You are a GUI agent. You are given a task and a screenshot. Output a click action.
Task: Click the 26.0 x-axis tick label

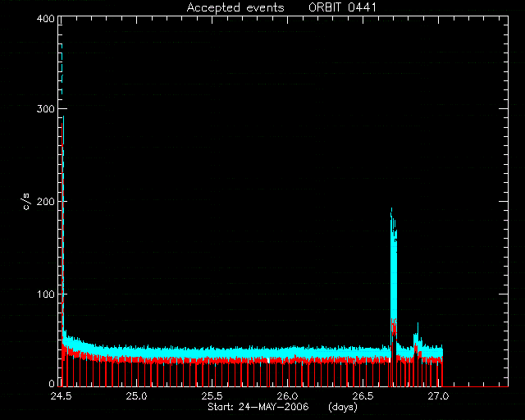[288, 396]
